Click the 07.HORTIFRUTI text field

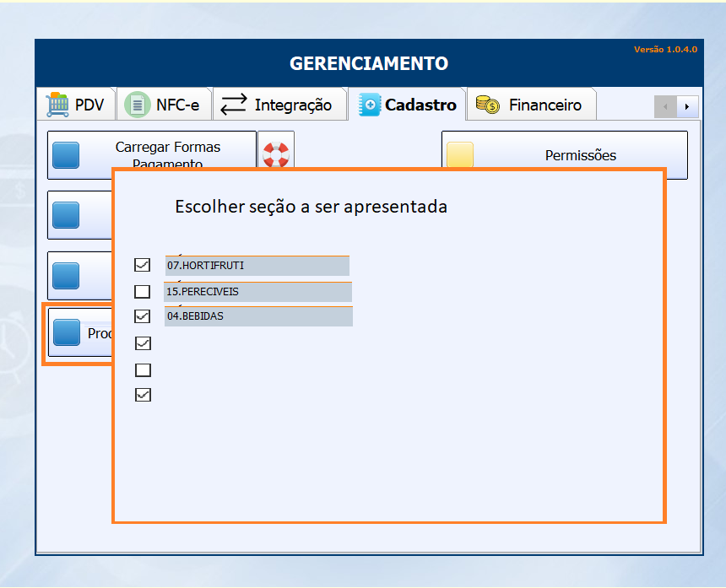point(257,266)
